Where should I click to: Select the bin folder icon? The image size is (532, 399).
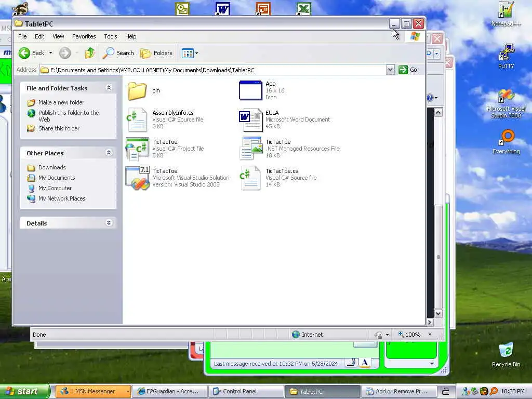click(x=137, y=90)
